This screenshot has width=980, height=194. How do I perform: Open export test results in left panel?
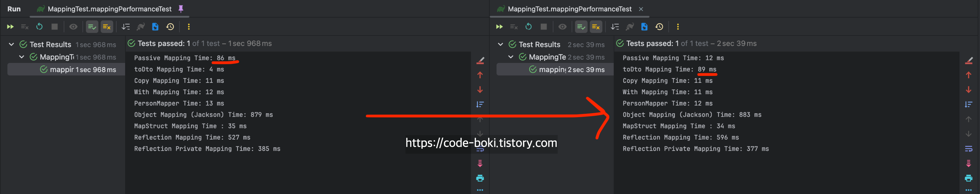tap(155, 27)
